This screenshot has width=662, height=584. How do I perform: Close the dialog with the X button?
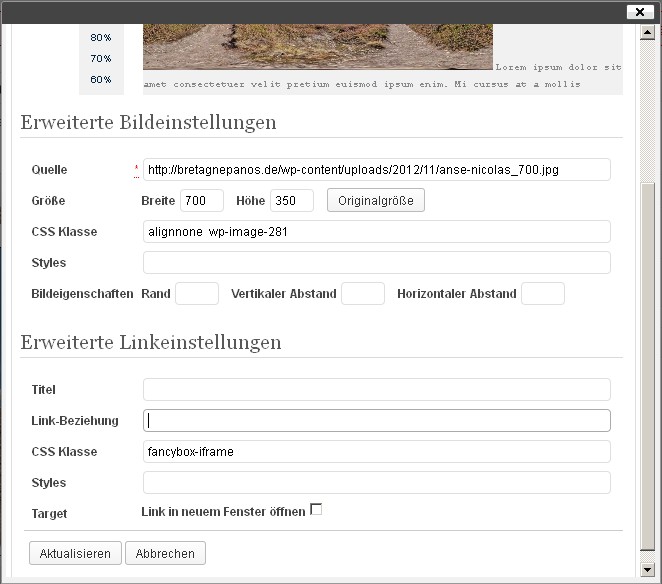[640, 12]
